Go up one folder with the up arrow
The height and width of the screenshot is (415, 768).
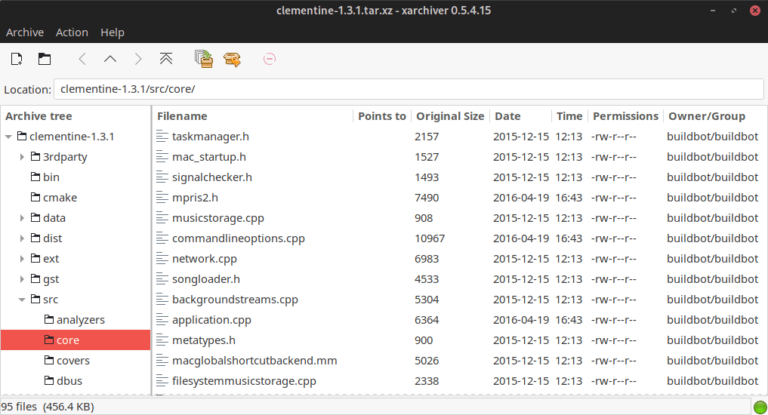click(110, 59)
